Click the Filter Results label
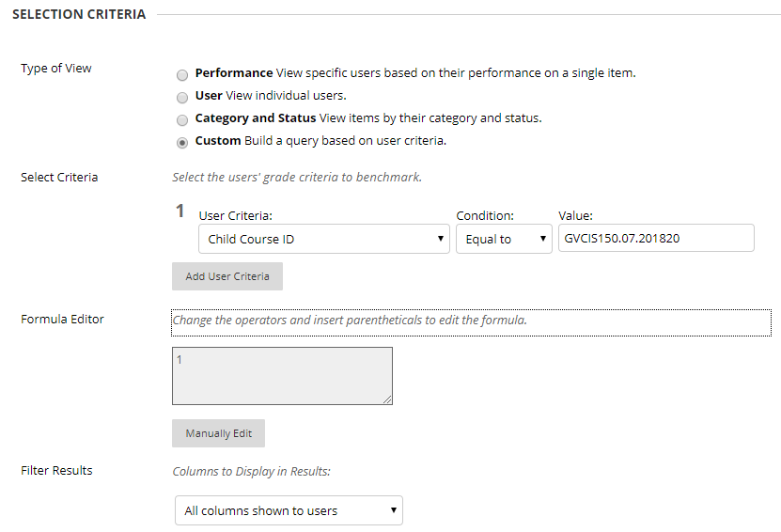Viewport: 781px width, 532px height. click(56, 471)
